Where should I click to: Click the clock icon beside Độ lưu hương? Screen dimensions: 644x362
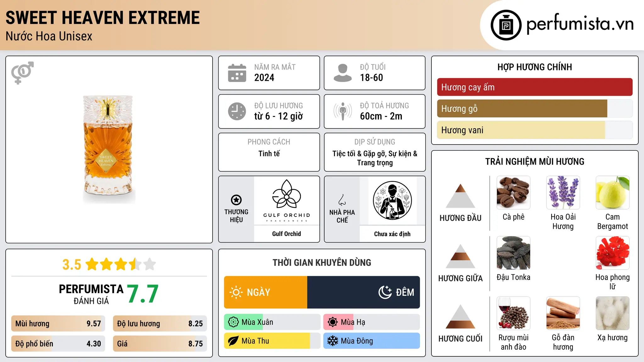coord(237,111)
